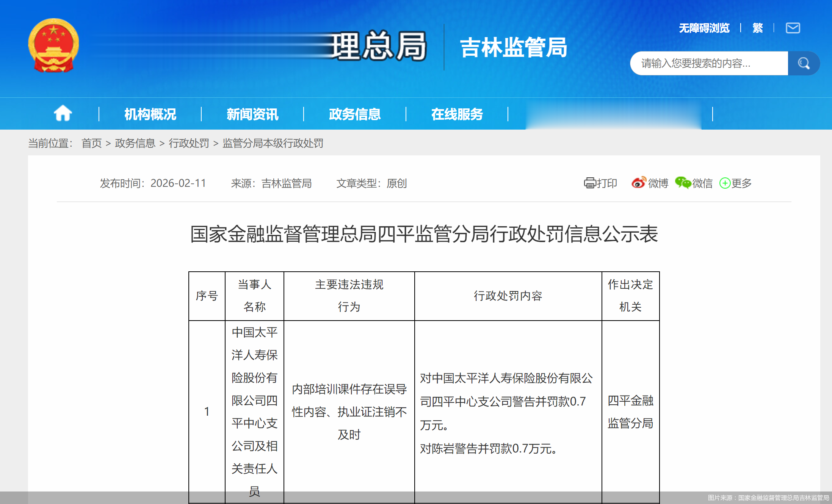Image resolution: width=832 pixels, height=504 pixels.
Task: Go to 首页 in breadcrumb
Action: (x=92, y=143)
